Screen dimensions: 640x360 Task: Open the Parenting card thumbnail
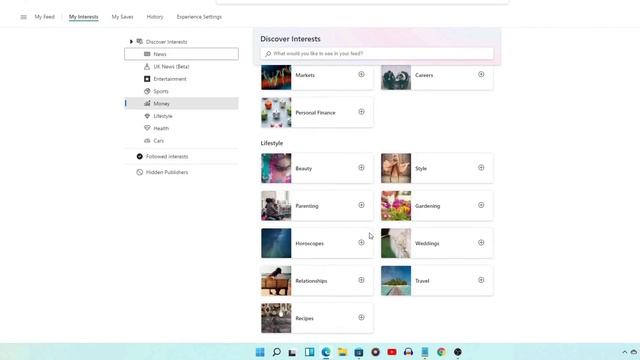[276, 206]
